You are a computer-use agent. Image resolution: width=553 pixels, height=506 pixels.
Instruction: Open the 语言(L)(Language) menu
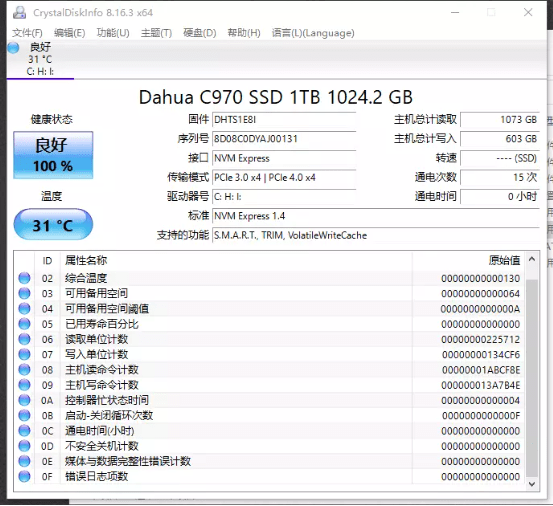(x=313, y=33)
